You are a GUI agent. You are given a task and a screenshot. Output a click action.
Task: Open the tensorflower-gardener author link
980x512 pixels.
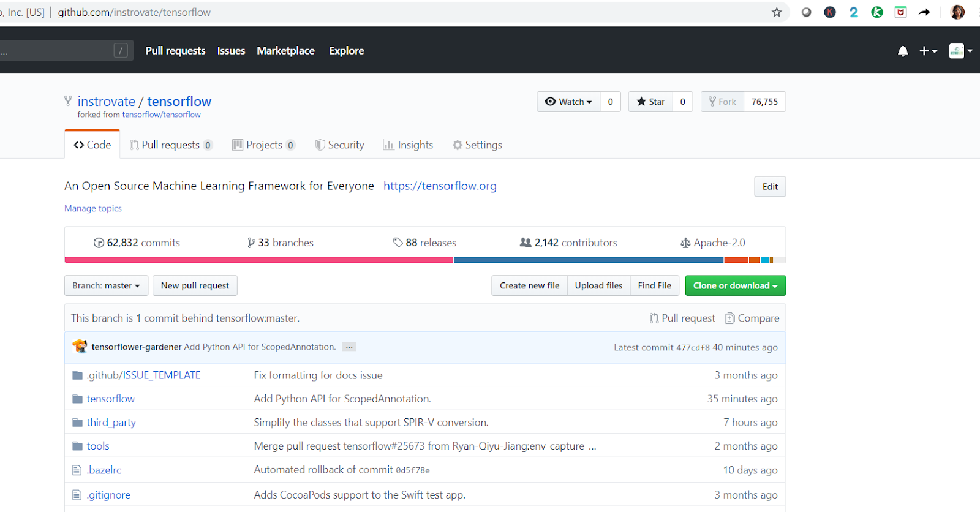tap(137, 347)
